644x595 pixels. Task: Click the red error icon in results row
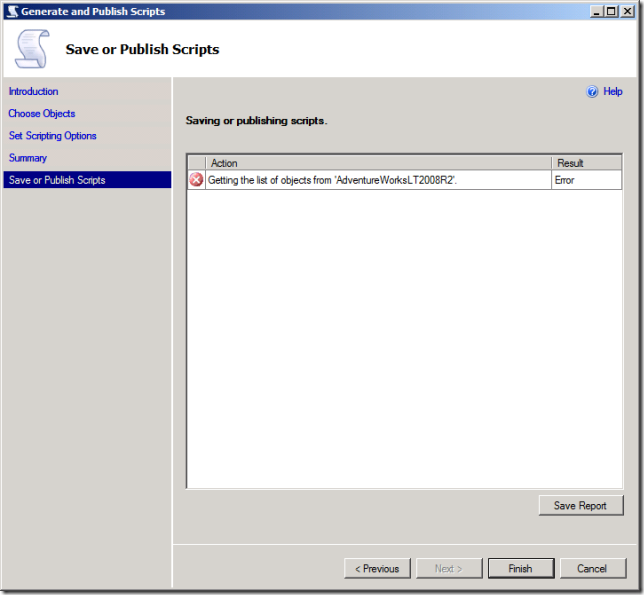[x=196, y=180]
